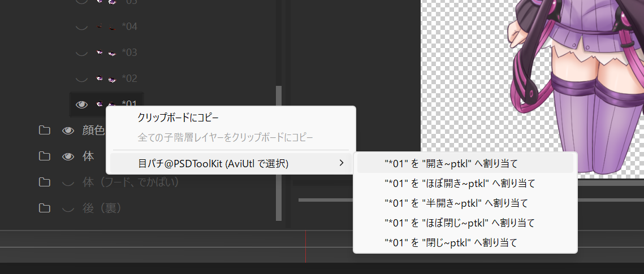Toggle eye icon of the 顔色 folder
The width and height of the screenshot is (644, 274).
pos(68,131)
